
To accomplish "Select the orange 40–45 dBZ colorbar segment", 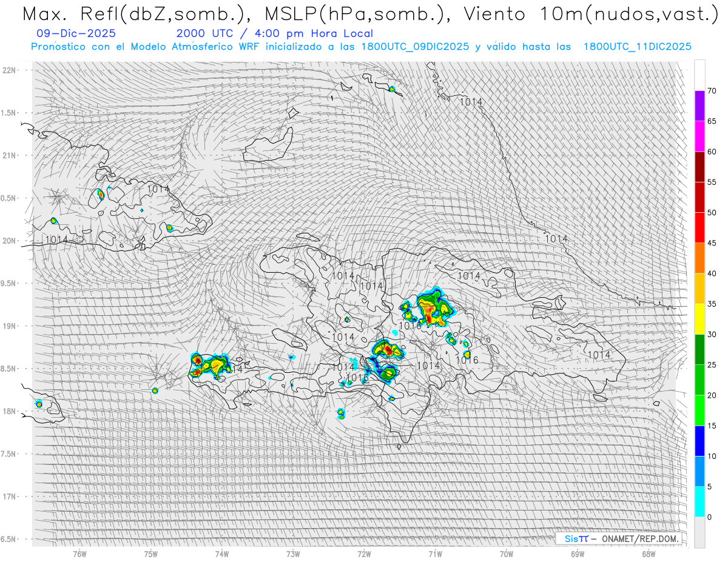I will click(699, 258).
